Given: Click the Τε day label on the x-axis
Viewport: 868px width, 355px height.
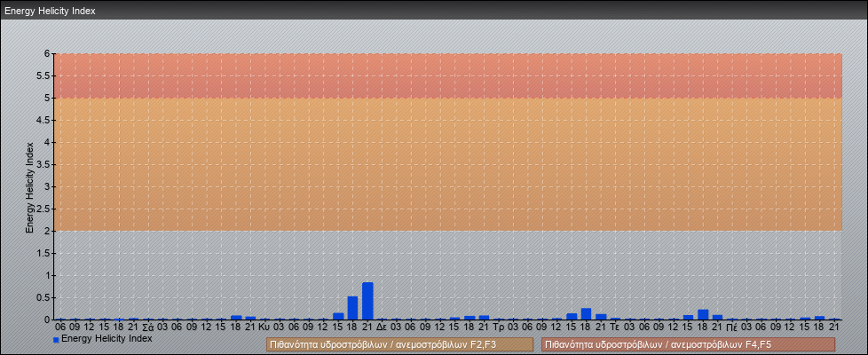Looking at the screenshot, I should pos(614,327).
